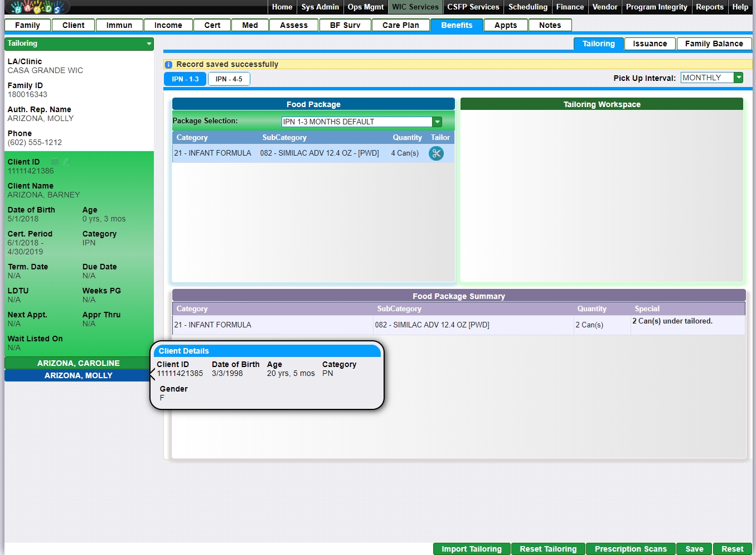
Task: Expand the Pick Up Interval dropdown
Action: click(738, 78)
